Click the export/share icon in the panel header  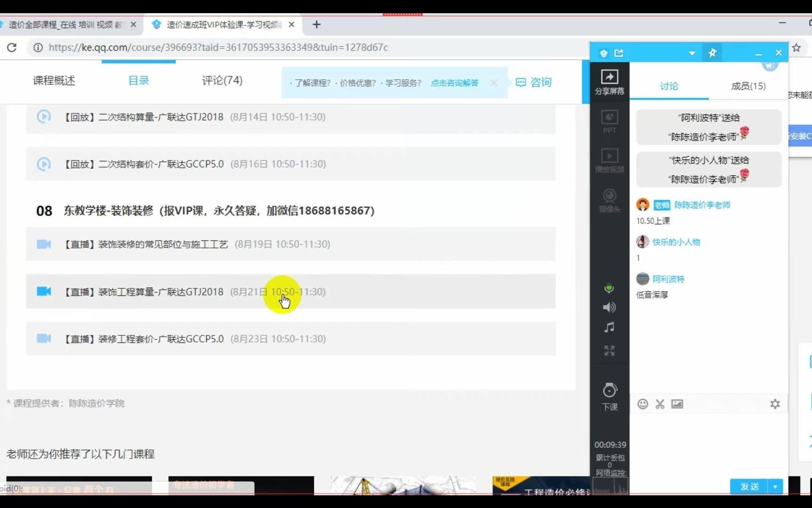[619, 53]
